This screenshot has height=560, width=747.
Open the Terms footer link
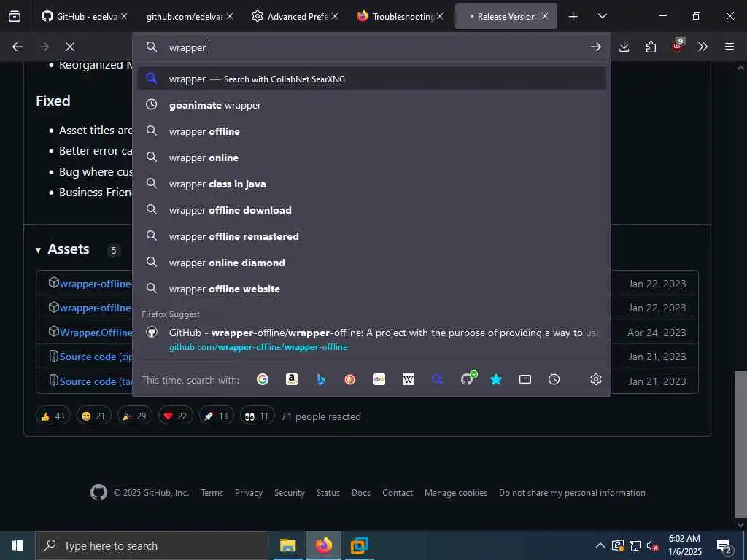pos(212,493)
